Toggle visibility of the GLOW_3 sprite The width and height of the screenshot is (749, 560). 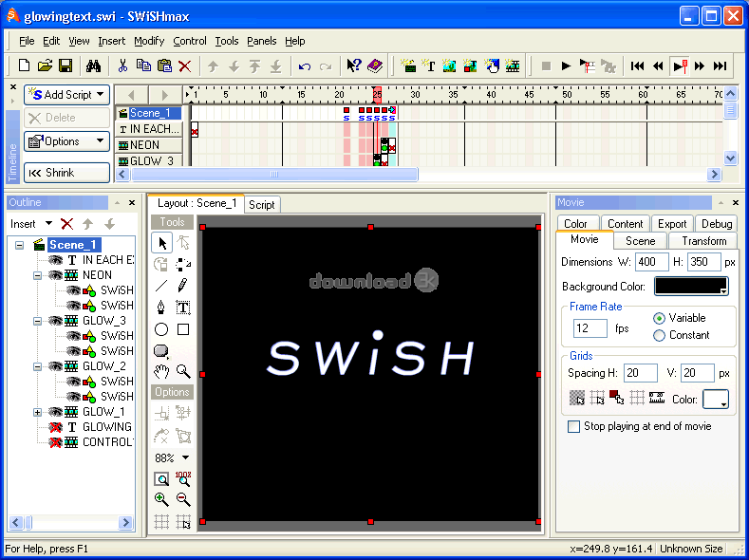(55, 321)
